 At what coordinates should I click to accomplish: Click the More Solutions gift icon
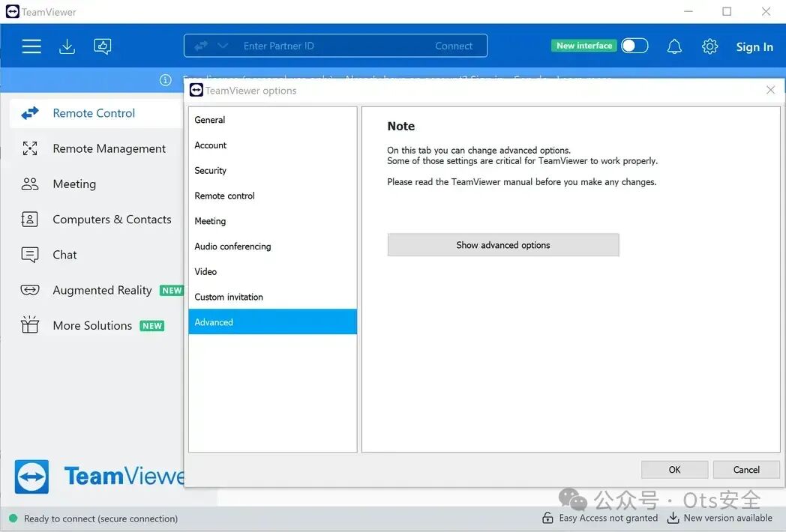[x=30, y=324]
